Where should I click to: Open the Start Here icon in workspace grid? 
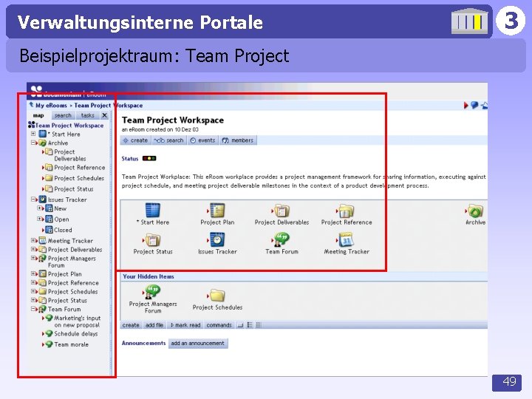(153, 210)
